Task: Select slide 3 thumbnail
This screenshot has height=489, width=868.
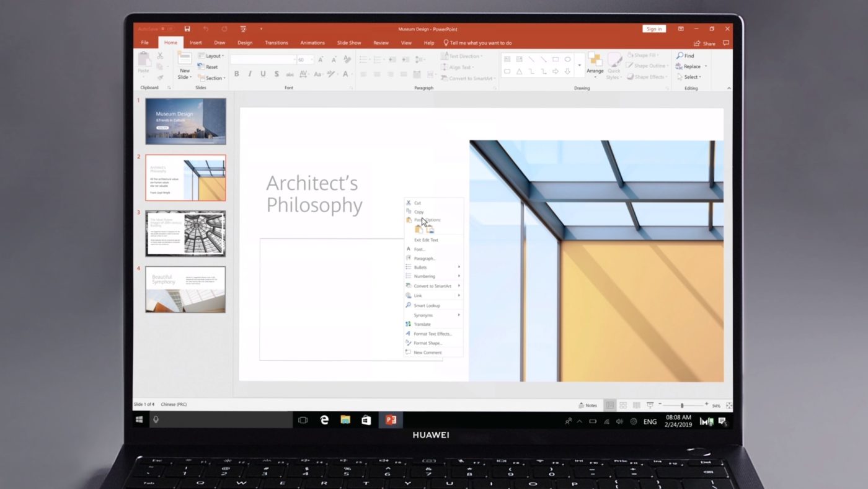Action: (185, 233)
